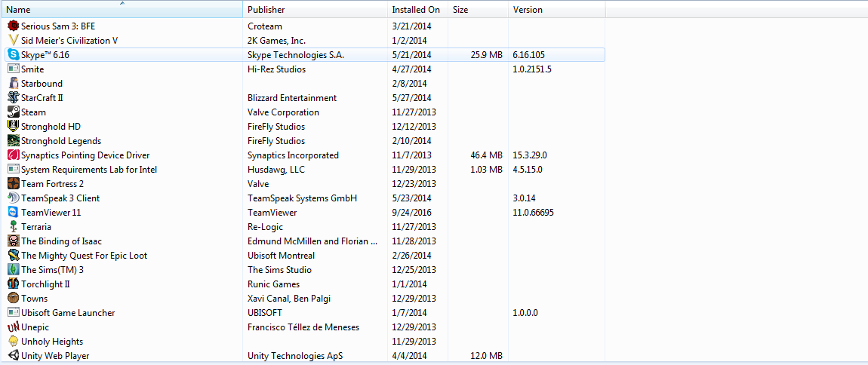
Task: Select the Steam entry name
Action: (33, 112)
